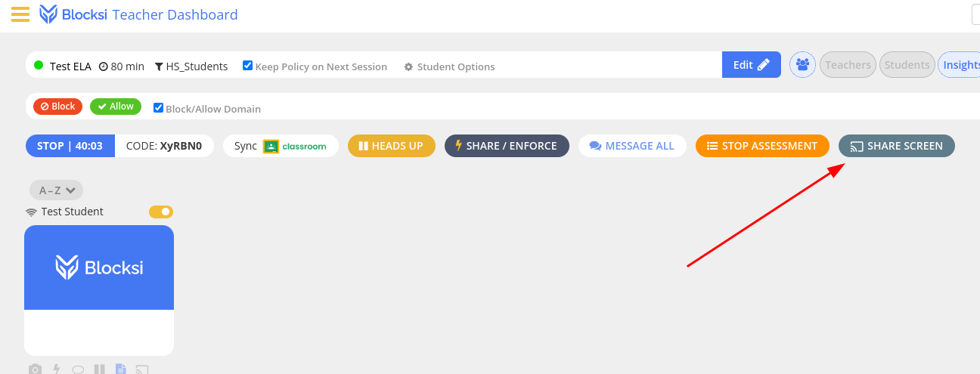Screen dimensions: 980x374
Task: Click the Edit class button
Action: (752, 65)
